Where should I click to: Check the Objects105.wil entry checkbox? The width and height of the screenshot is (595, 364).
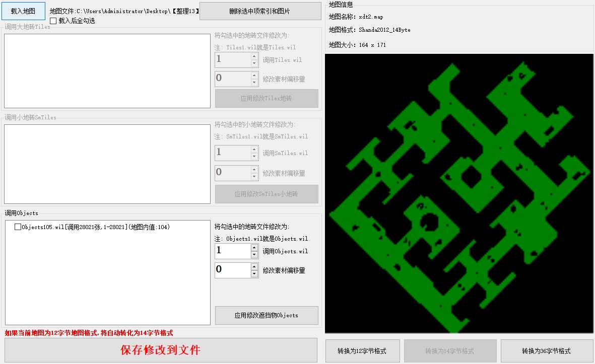click(18, 227)
